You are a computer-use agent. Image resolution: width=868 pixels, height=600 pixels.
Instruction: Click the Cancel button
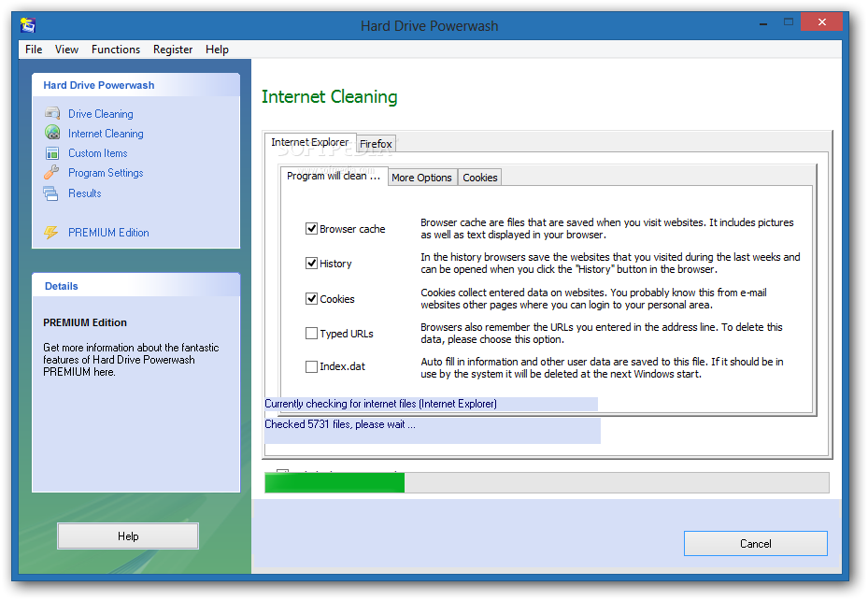pos(756,544)
